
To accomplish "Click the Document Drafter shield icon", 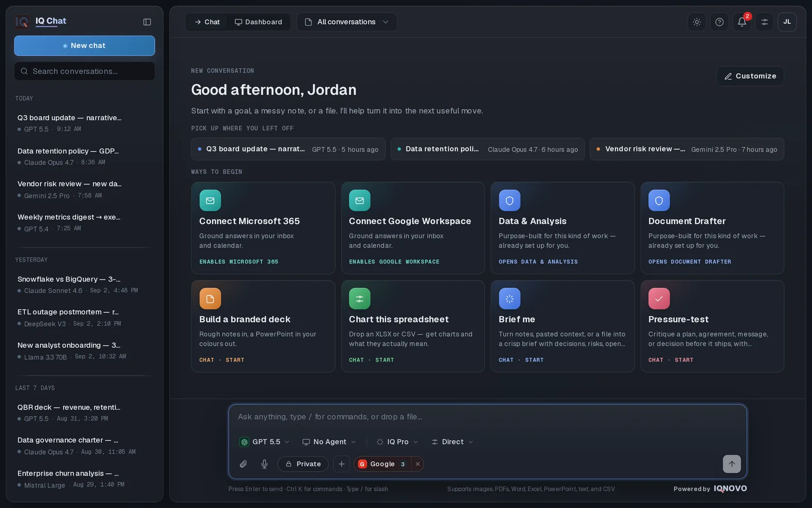I will (x=659, y=200).
